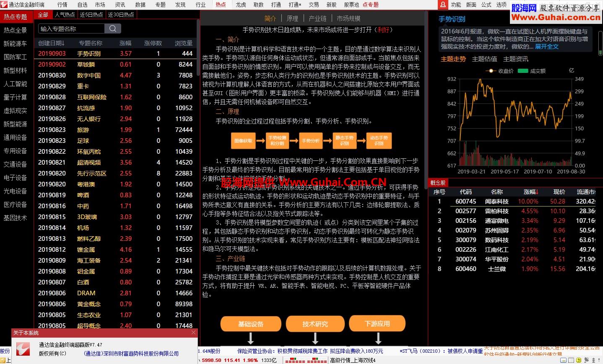Open 热点全景 in left sidebar
This screenshot has width=603, height=364.
pyautogui.click(x=15, y=30)
